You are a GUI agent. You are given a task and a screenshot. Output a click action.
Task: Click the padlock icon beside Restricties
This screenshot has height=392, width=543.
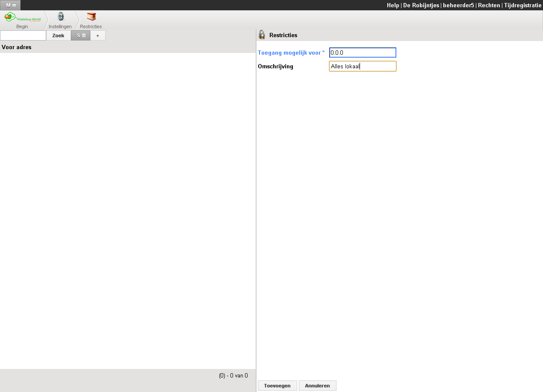click(x=262, y=35)
